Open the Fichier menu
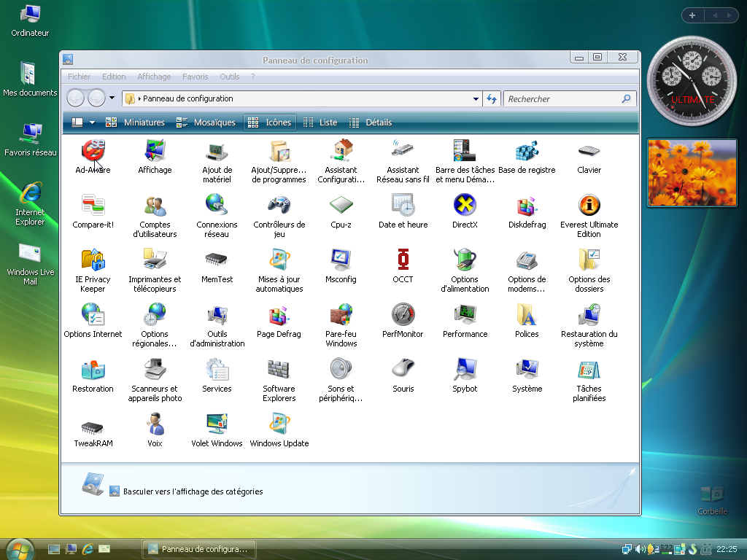Screen dimensions: 747x560 pyautogui.click(x=79, y=77)
